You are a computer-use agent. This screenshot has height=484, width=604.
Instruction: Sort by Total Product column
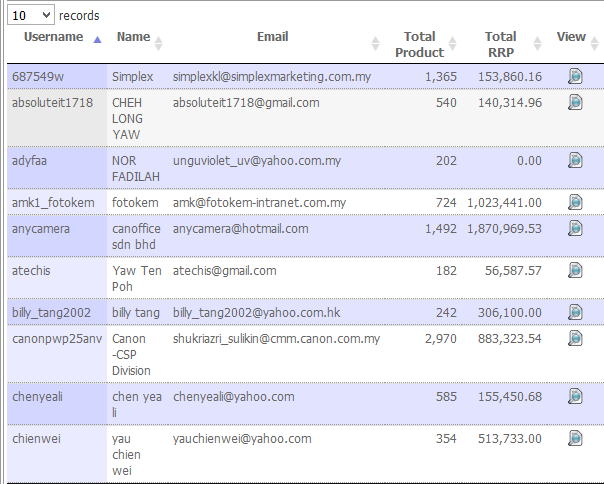pyautogui.click(x=419, y=44)
